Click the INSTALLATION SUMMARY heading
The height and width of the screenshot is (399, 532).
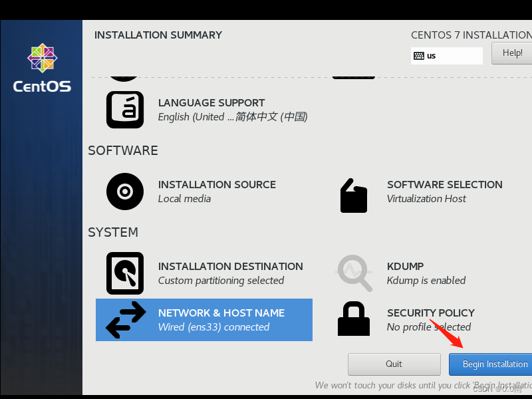158,35
